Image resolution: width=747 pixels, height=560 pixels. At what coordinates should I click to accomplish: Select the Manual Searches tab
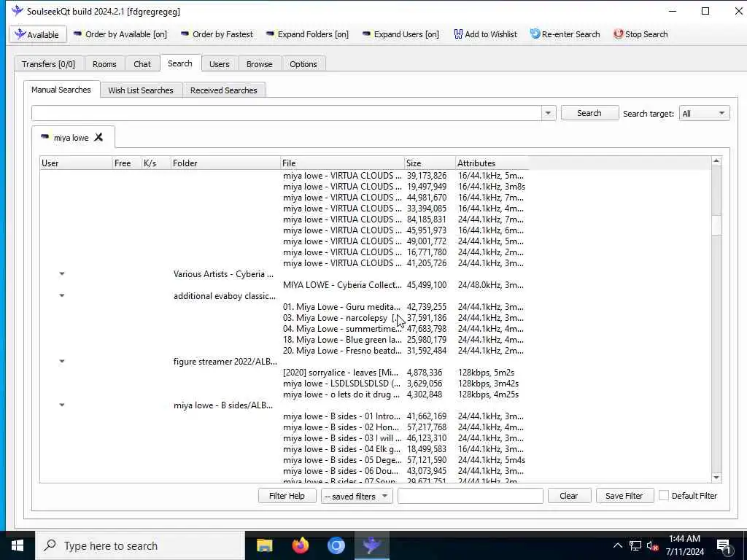coord(61,90)
